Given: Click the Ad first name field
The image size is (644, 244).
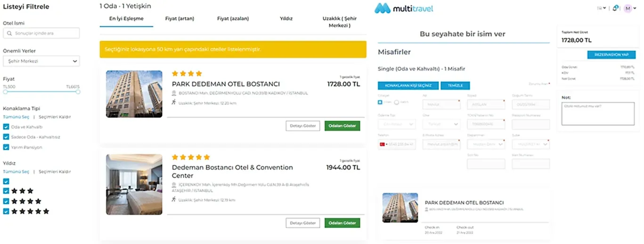Looking at the screenshot, I should pos(441,104).
